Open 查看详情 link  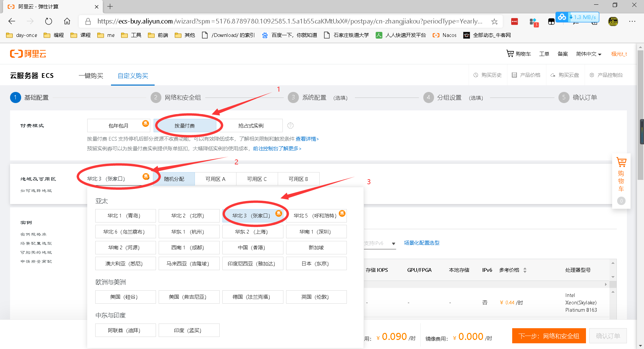click(x=307, y=139)
